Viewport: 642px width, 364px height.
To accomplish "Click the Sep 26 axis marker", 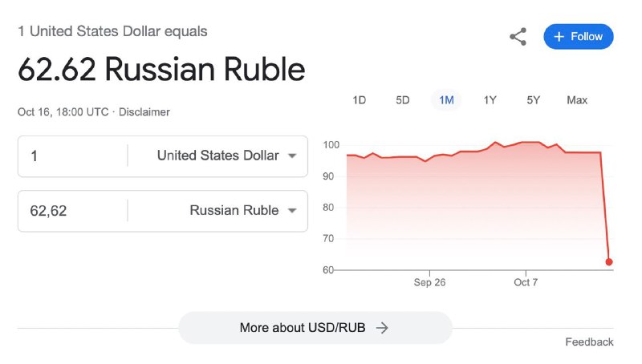I will pyautogui.click(x=429, y=282).
